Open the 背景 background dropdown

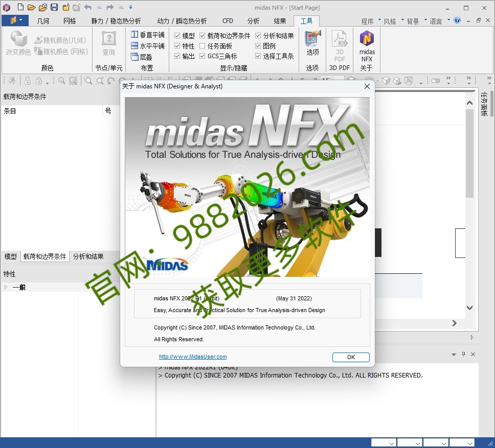[x=416, y=21]
